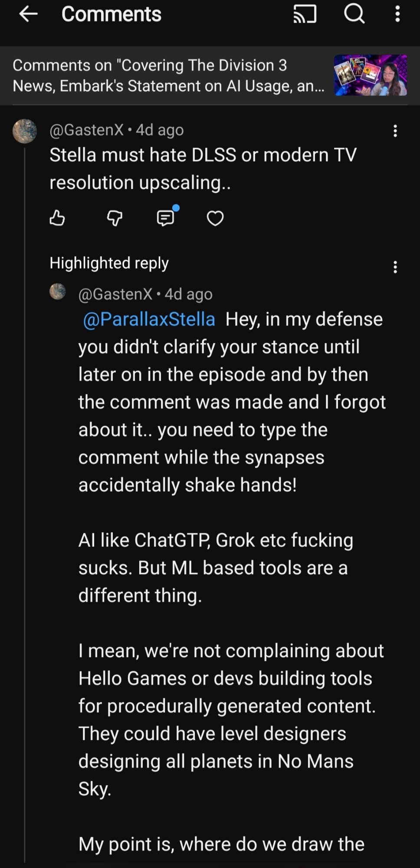The image size is (420, 868).
Task: Heart the GastenX top comment
Action: (215, 218)
